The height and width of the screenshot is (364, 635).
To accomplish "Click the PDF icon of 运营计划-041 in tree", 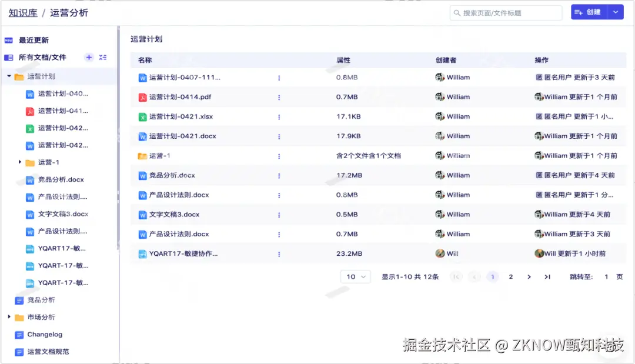I will [x=30, y=111].
